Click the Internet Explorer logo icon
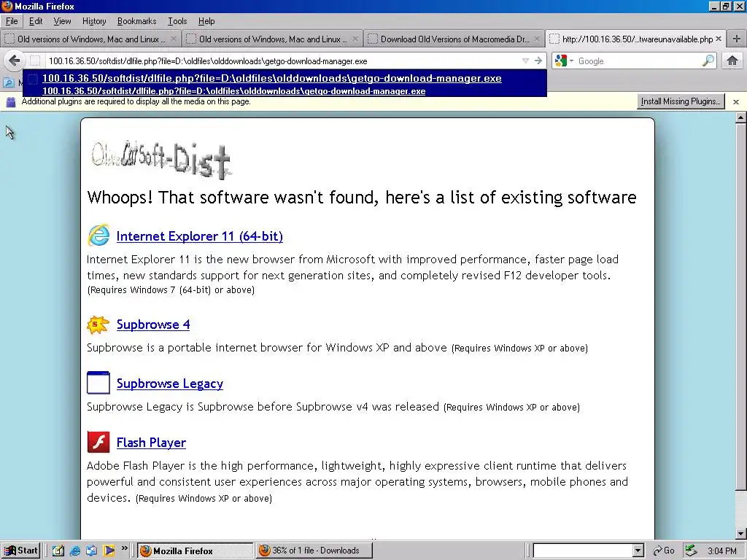This screenshot has height=560, width=747. (x=98, y=236)
